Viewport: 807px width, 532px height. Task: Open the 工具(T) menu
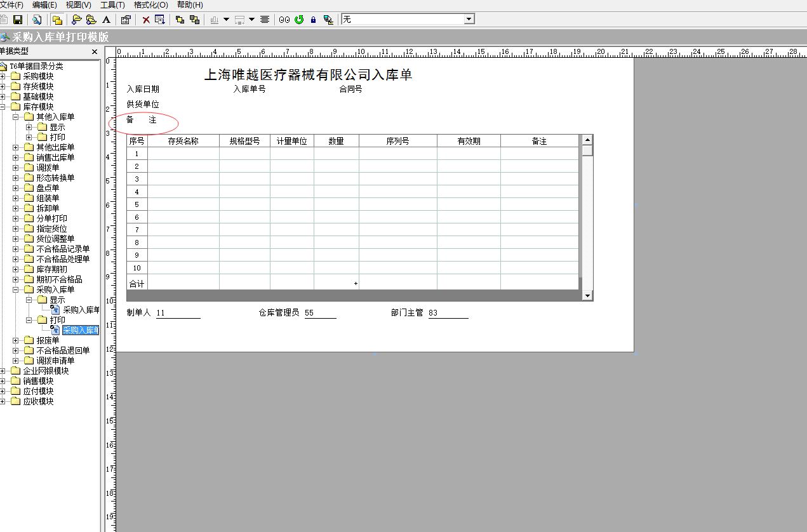tap(112, 4)
